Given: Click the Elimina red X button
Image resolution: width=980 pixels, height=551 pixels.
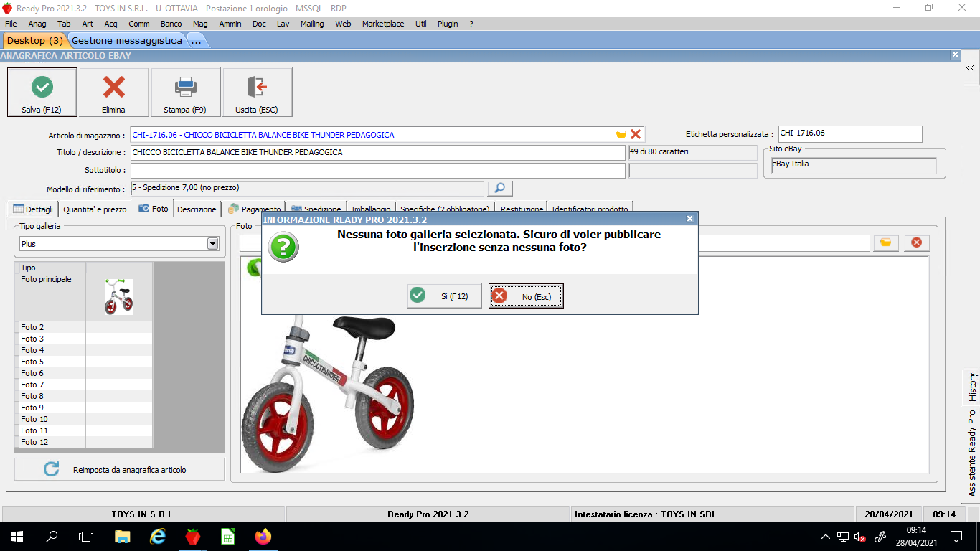Looking at the screenshot, I should point(113,92).
